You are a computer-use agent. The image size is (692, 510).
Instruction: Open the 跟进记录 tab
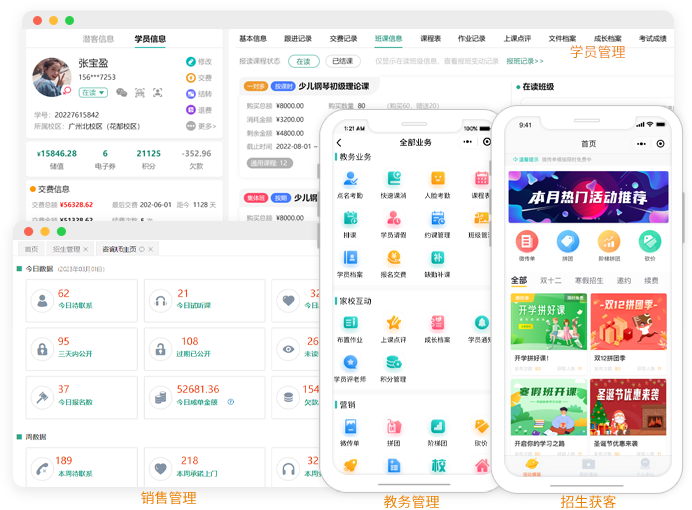pos(298,38)
